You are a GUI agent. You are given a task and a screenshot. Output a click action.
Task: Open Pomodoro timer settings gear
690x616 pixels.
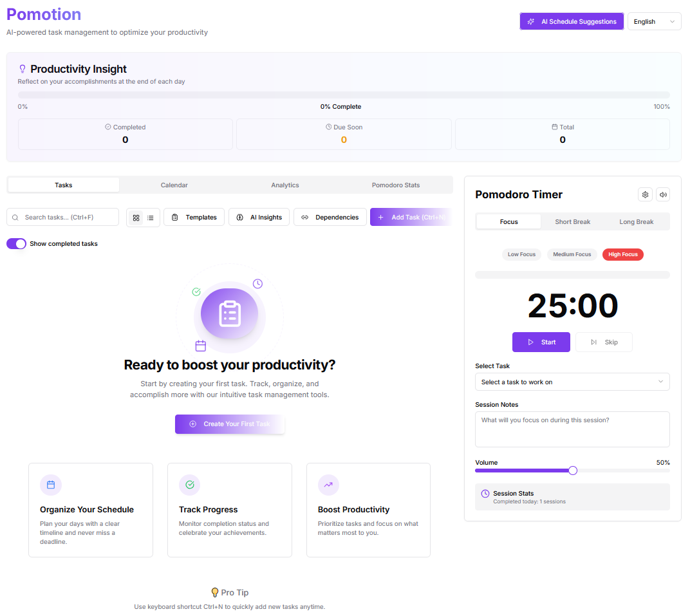point(645,194)
